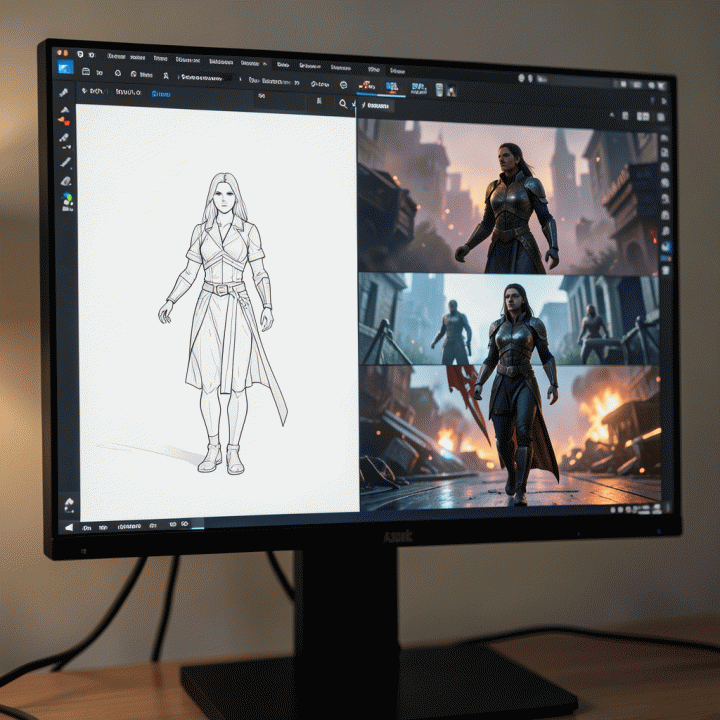The image size is (720, 720).
Task: Select the diagonal pencil tool in left toolbar
Action: 65,162
